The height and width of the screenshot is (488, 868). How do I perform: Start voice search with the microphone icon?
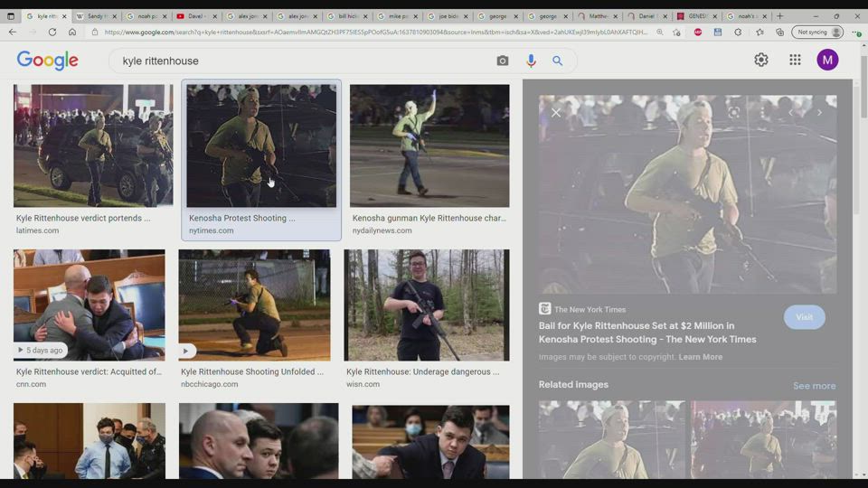(531, 61)
